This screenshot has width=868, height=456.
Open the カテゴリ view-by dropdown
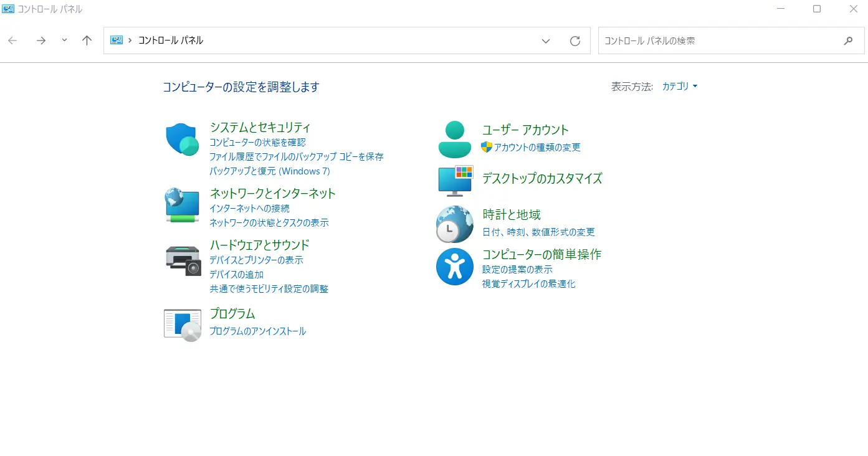[680, 87]
